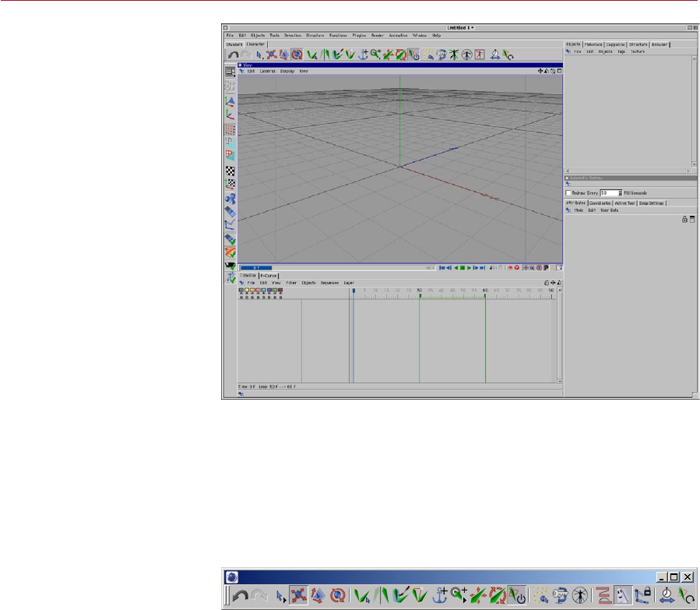Click the checkerboard icon in the left sidebar
700x610 pixels.
point(230,171)
